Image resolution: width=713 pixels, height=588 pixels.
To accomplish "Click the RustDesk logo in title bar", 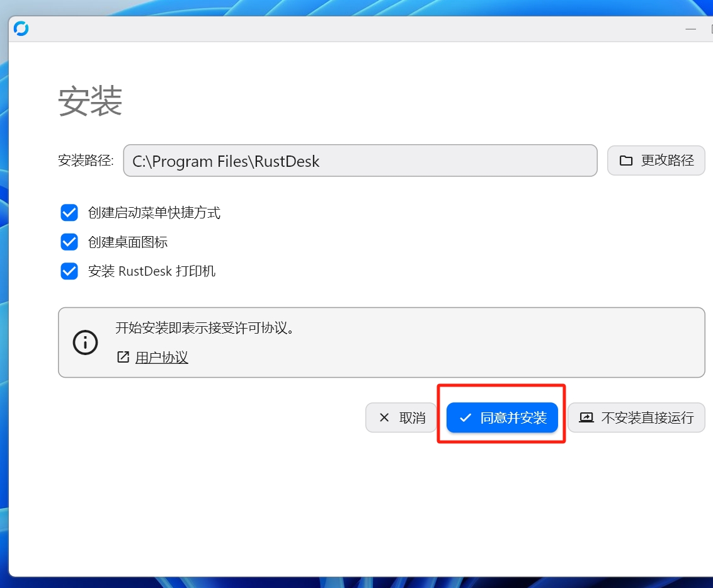I will click(x=21, y=28).
